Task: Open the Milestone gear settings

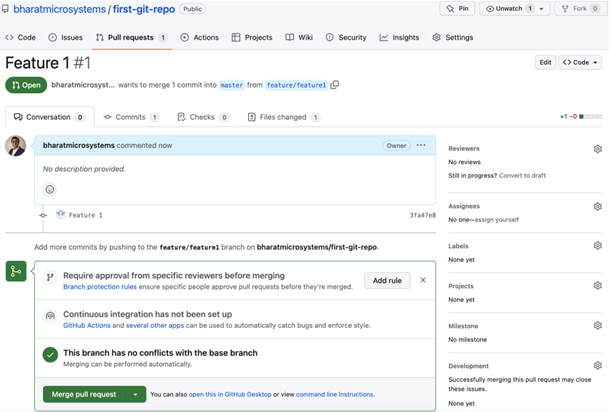Action: coord(598,325)
